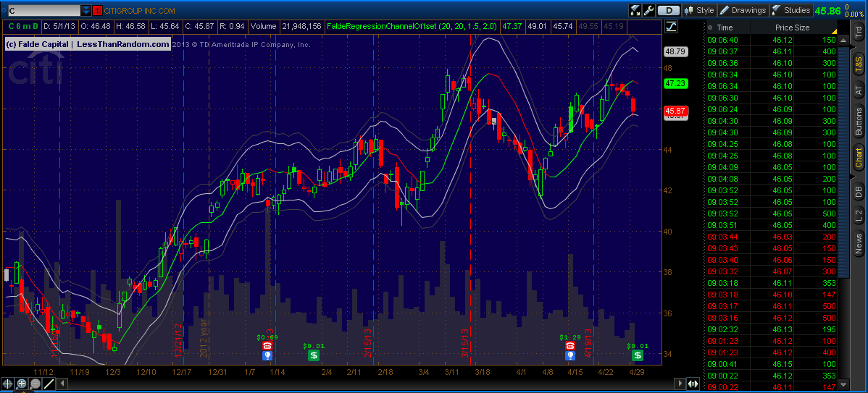Click the C 6 m D chart label
868x393 pixels.
point(22,26)
